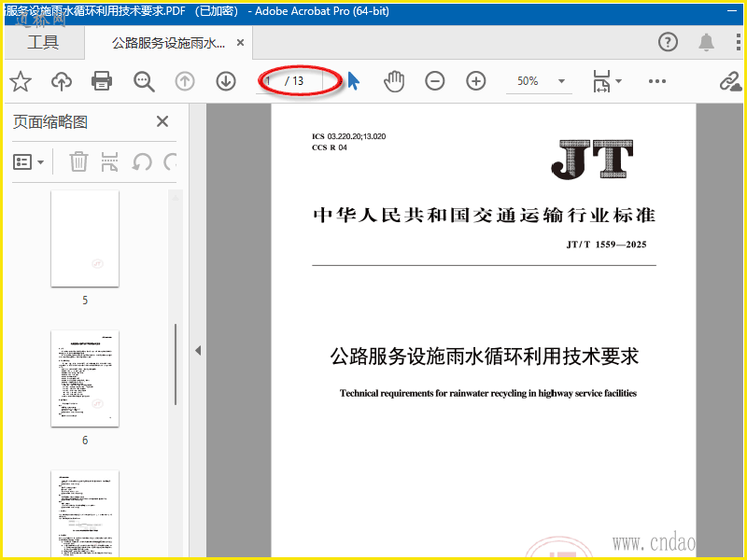Click the thumbnail panel scrollbar
Screen dimensions: 747x560
tap(176, 365)
